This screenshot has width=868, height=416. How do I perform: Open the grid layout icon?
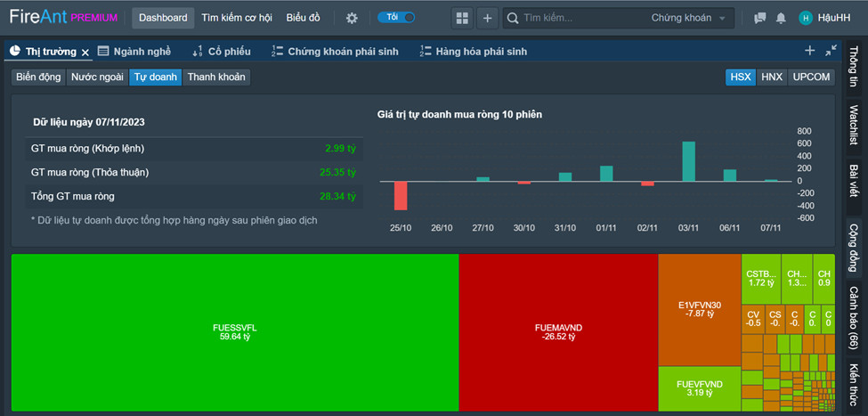(461, 18)
